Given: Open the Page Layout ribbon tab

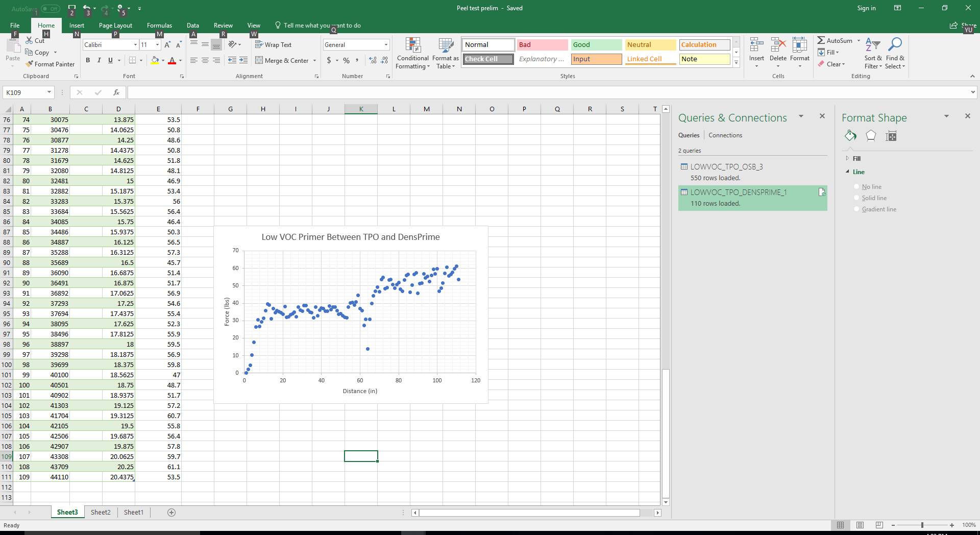Looking at the screenshot, I should (x=115, y=26).
